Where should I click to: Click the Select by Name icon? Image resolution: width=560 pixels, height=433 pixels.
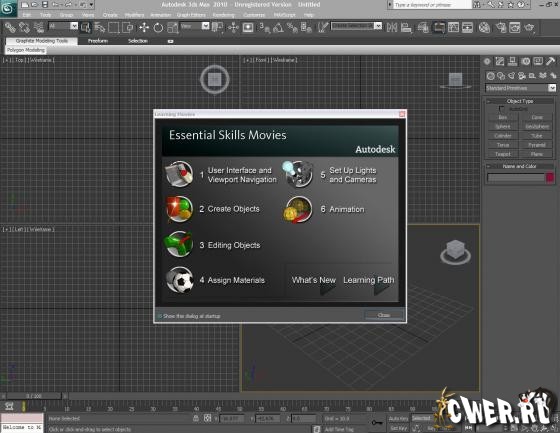click(x=100, y=28)
